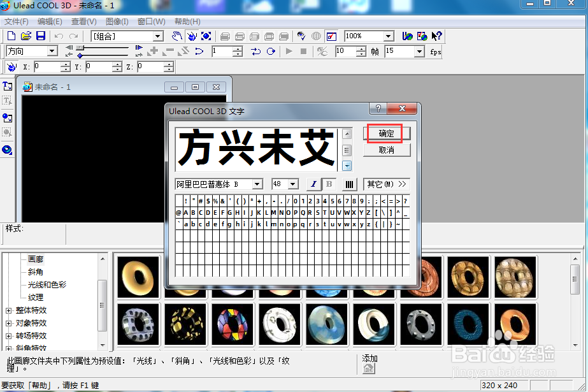Click the Edit Text tool icon
Image resolution: width=588 pixels, height=392 pixels.
tap(7, 101)
